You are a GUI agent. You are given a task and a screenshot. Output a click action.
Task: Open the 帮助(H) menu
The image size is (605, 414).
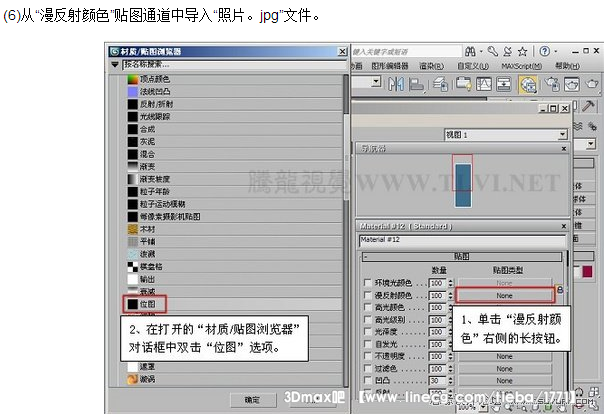567,66
